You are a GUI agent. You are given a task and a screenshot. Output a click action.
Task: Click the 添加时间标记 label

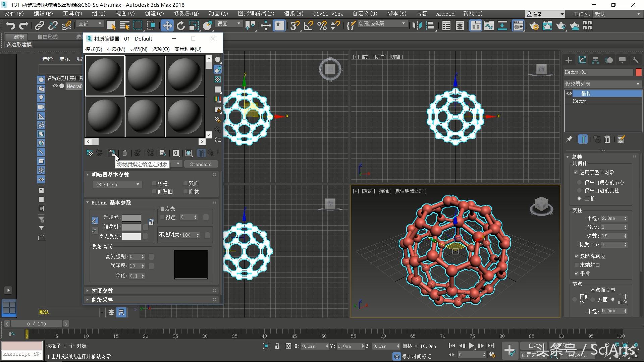tap(417, 356)
